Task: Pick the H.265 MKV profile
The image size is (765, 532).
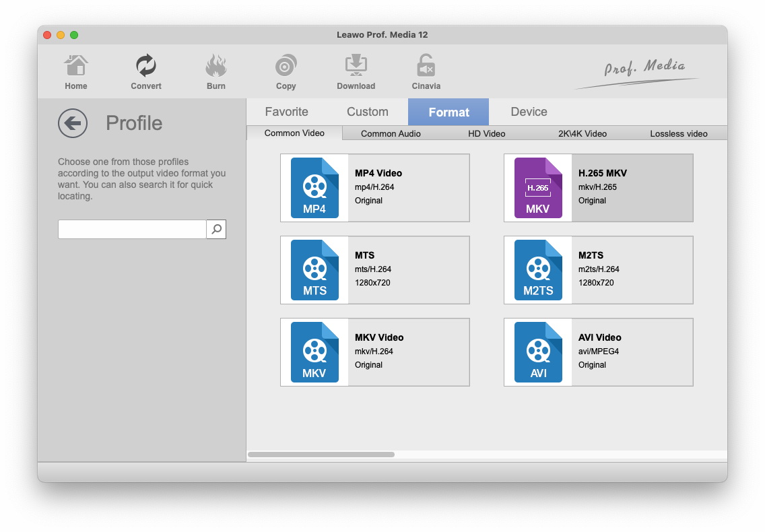Action: tap(599, 188)
